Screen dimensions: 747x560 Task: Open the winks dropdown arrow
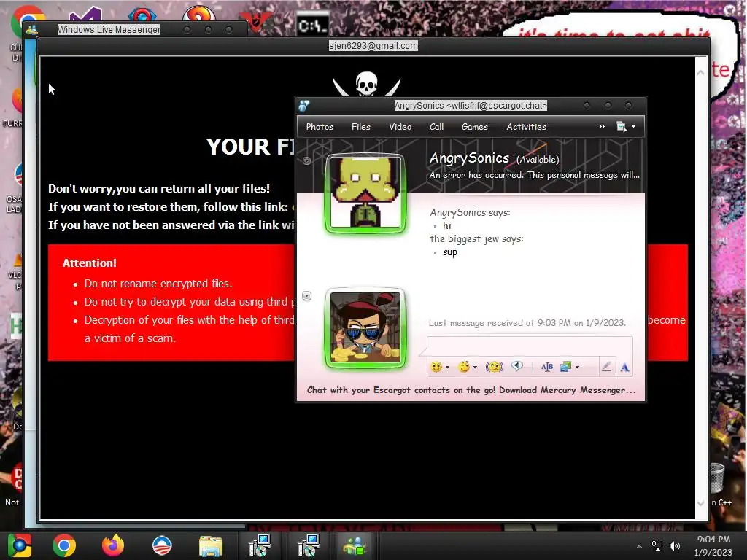tap(475, 367)
